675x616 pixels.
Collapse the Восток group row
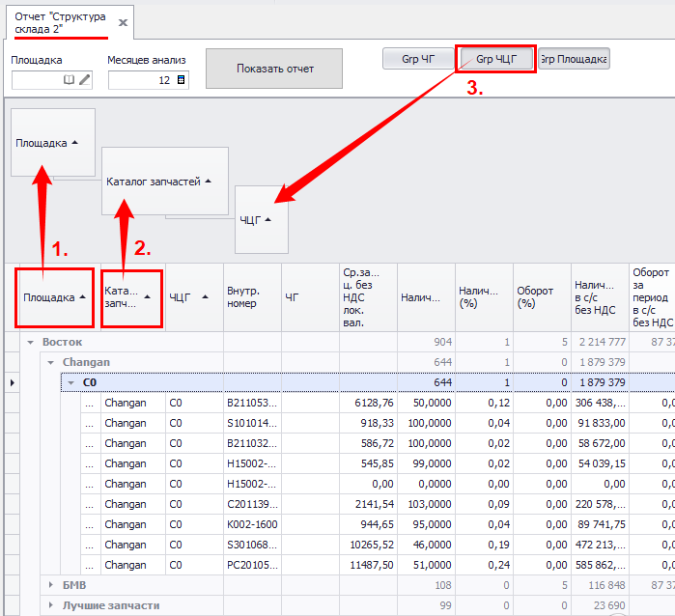tap(30, 342)
